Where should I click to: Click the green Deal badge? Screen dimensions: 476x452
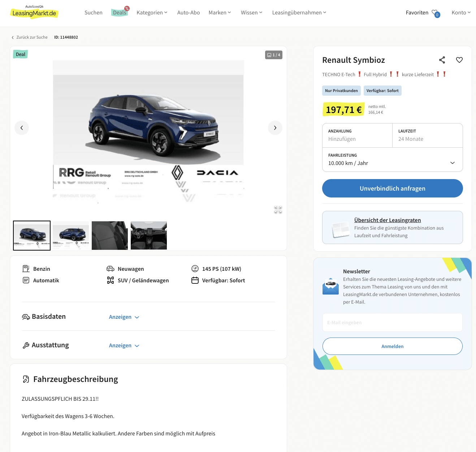coord(21,55)
